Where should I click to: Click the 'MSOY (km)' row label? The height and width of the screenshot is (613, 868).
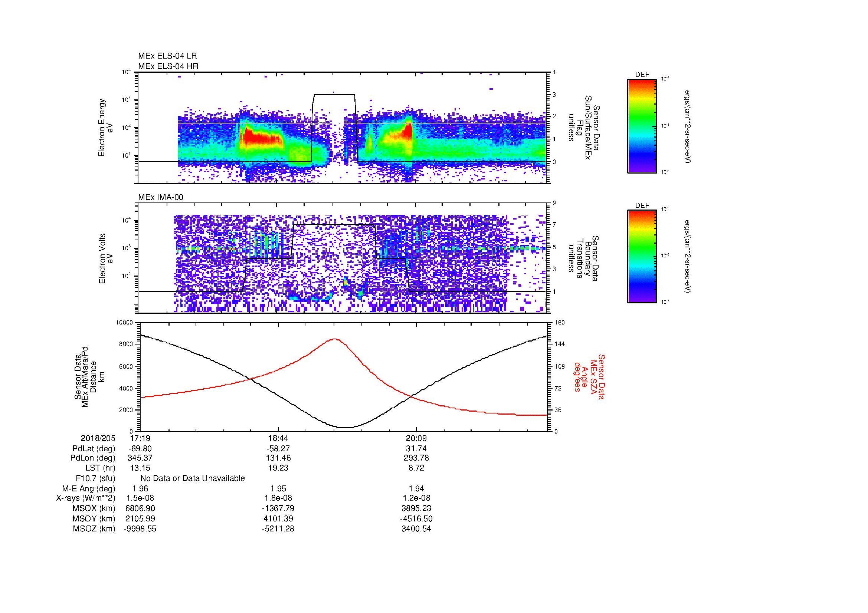tap(94, 519)
